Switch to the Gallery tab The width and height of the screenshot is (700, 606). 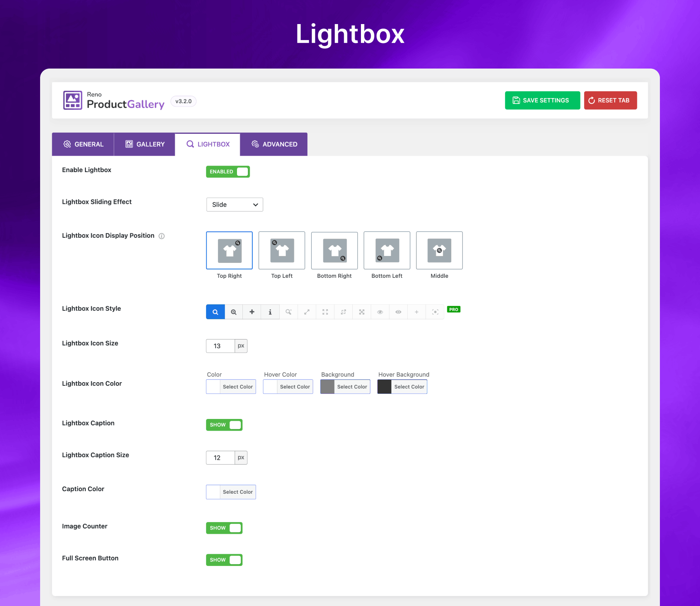point(145,144)
